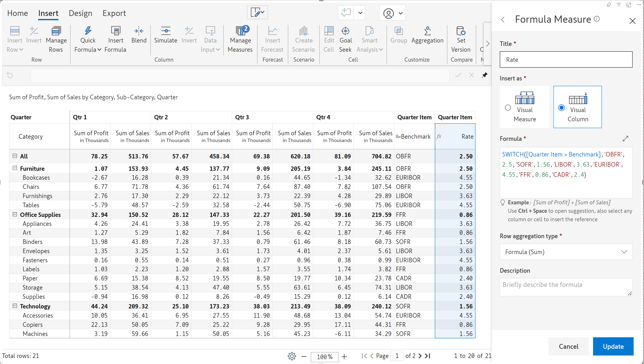Open Row aggregation type dropdown
The height and width of the screenshot is (364, 644).
click(566, 252)
